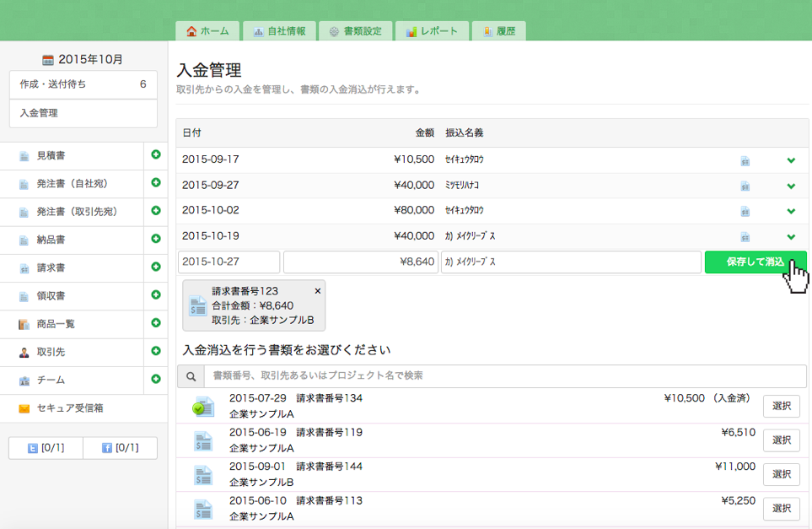812x529 pixels.
Task: Click Facebook share counter button
Action: [x=120, y=448]
